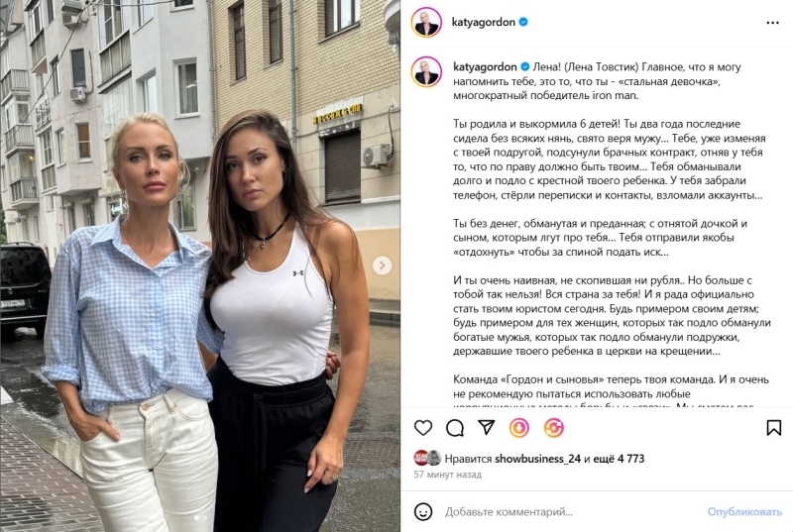Like the post with the heart icon

tap(423, 428)
